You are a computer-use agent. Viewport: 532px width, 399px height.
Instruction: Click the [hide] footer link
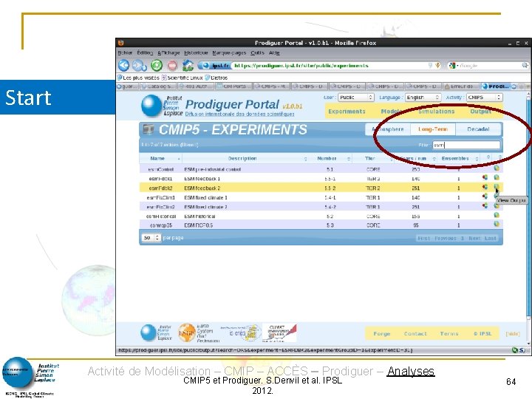pyautogui.click(x=513, y=333)
